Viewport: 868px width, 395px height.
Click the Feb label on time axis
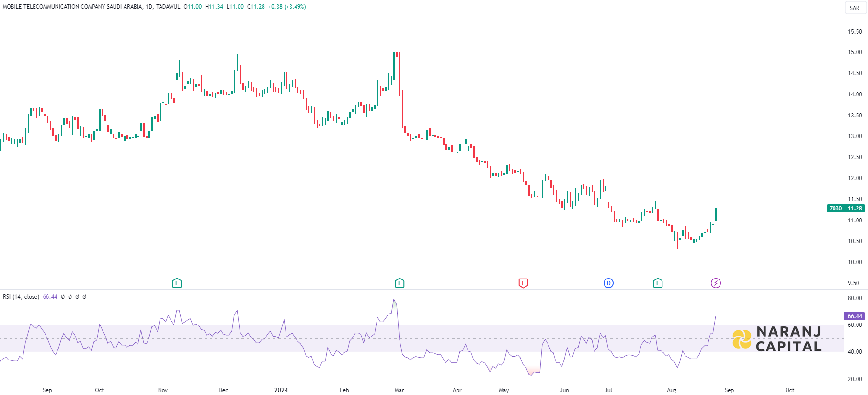344,390
